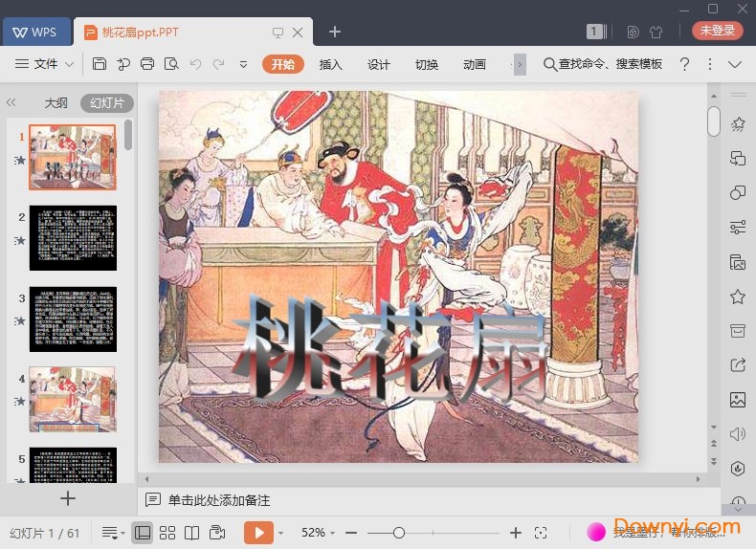Click the vertical scrollbar thumb
The image size is (756, 549).
click(714, 121)
